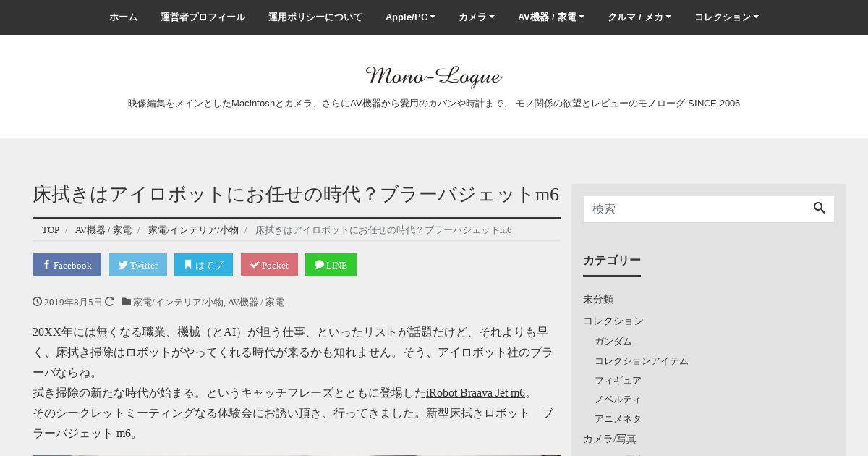Viewport: 868px width, 456px height.
Task: Expand the カメラ dropdown menu
Action: (477, 17)
